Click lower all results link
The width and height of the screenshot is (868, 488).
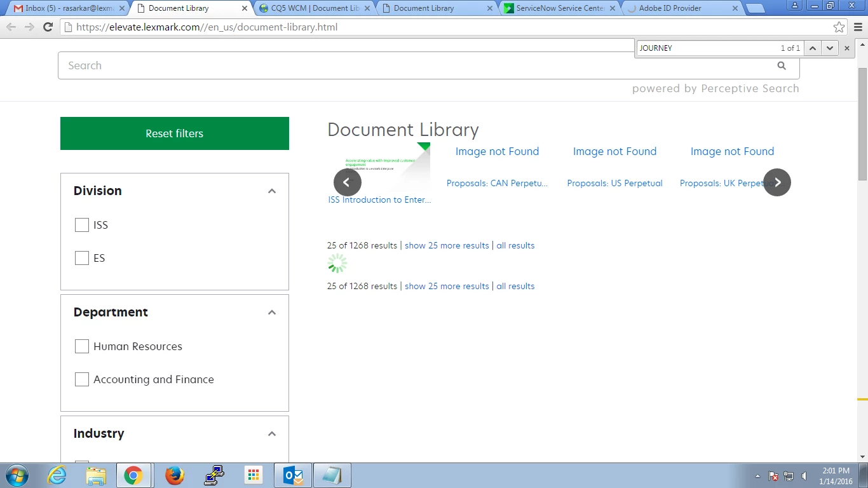tap(515, 286)
